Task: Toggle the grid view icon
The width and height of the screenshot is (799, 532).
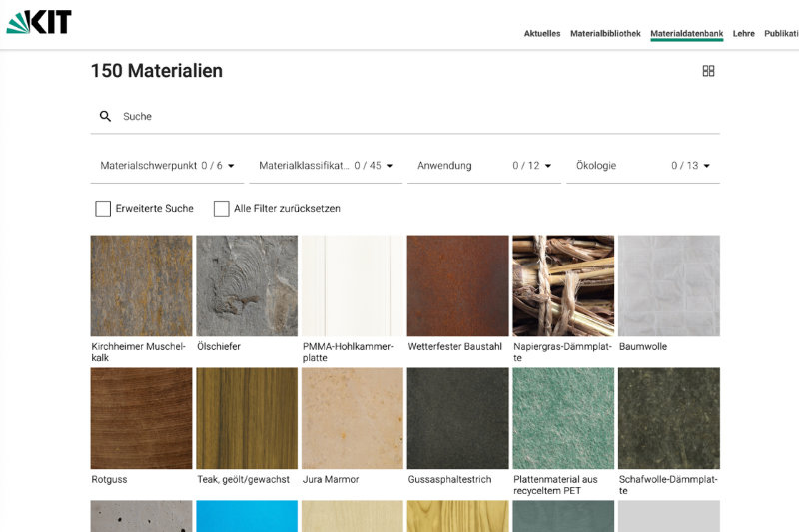Action: pyautogui.click(x=708, y=71)
